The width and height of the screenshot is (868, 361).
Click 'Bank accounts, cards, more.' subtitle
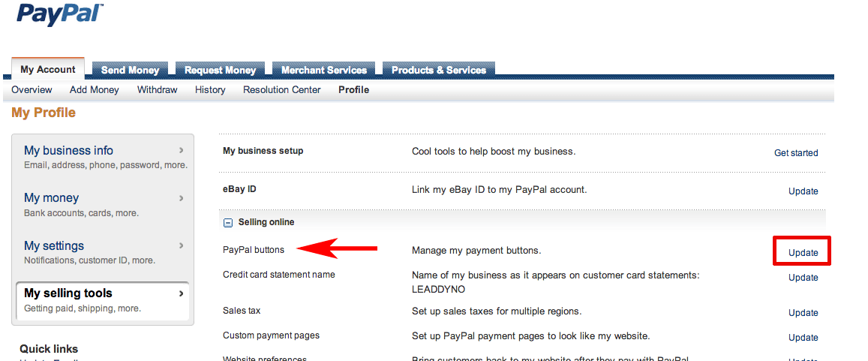point(81,212)
